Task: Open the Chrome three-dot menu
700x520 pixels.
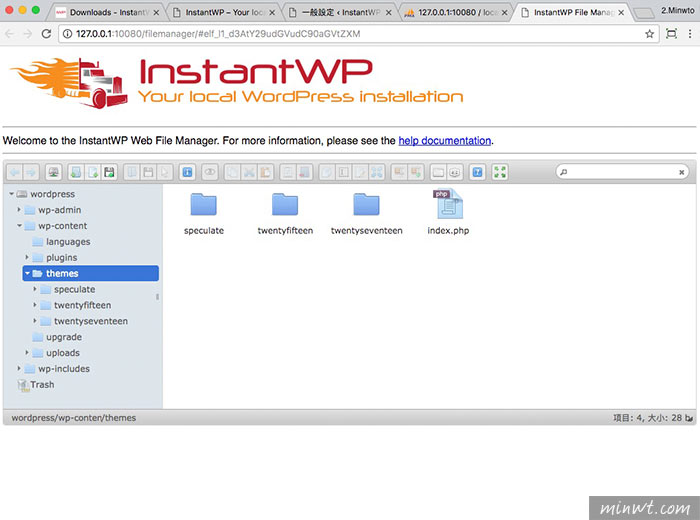Action: pos(690,34)
